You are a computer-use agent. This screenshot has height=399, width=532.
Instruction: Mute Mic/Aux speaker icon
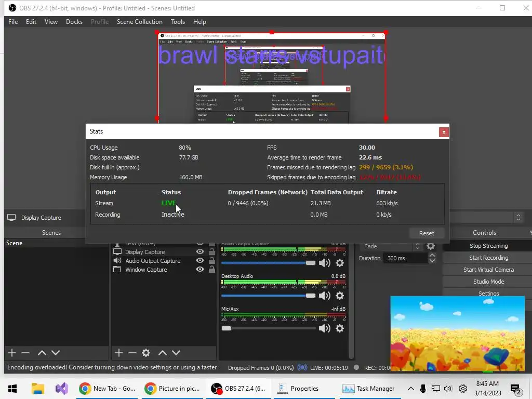pos(325,328)
